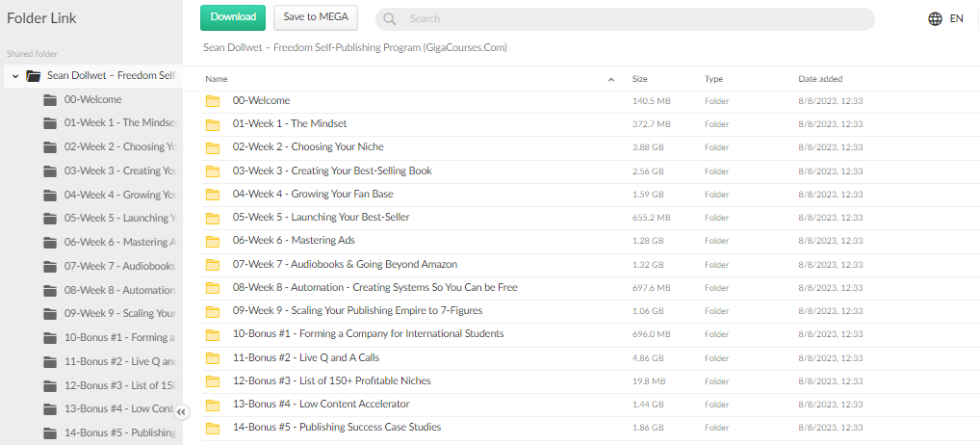The width and height of the screenshot is (980, 445).
Task: Collapse the Sean Dollwet root folder tree
Action: click(15, 76)
